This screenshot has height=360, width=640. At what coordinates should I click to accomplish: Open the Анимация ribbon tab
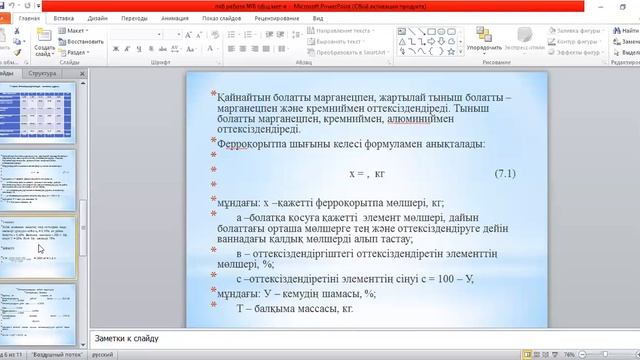coord(175,18)
